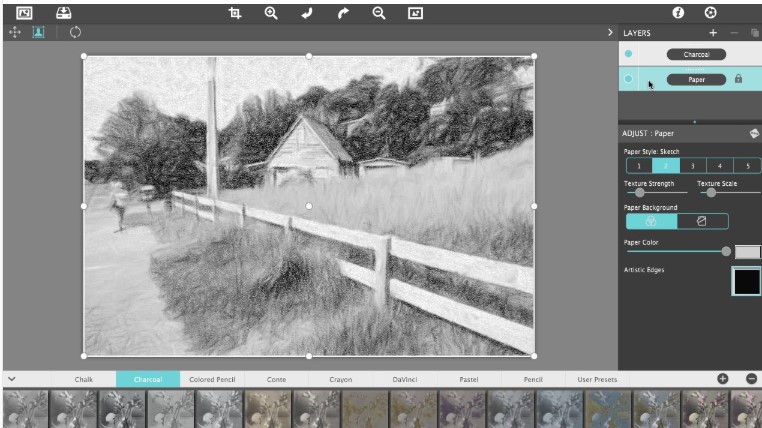Switch to the Colored Pencil tab
Screen dimensions: 762x428
(x=212, y=379)
